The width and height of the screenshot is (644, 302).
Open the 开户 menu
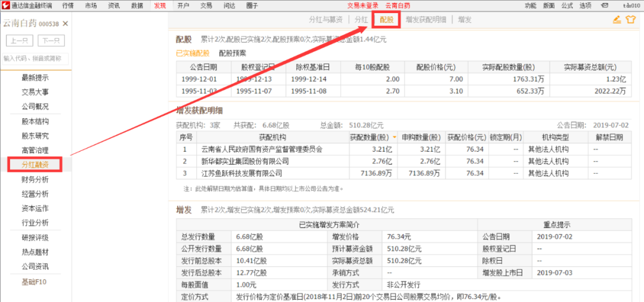pos(184,5)
